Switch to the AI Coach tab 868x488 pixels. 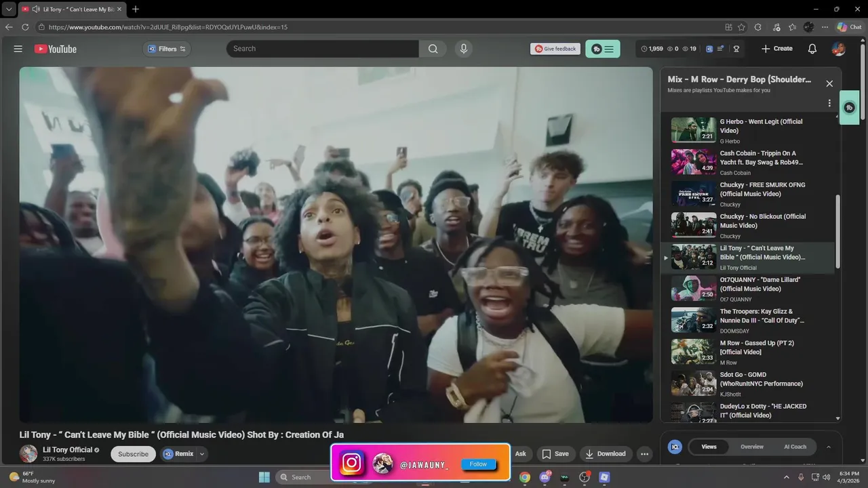click(x=795, y=447)
